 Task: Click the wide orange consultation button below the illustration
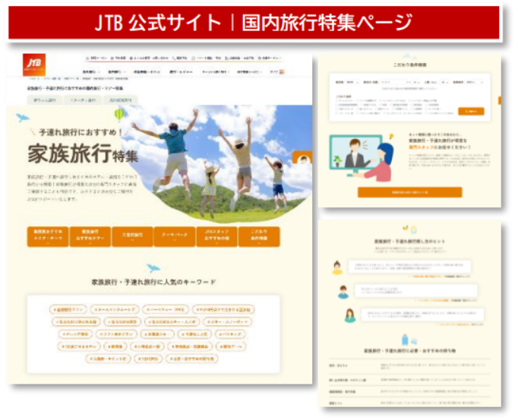[x=409, y=192]
